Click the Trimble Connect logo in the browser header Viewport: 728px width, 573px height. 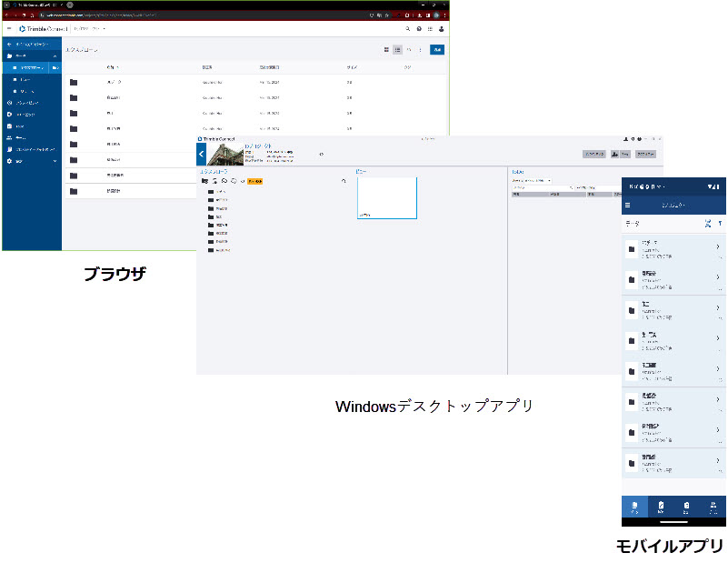pos(44,29)
